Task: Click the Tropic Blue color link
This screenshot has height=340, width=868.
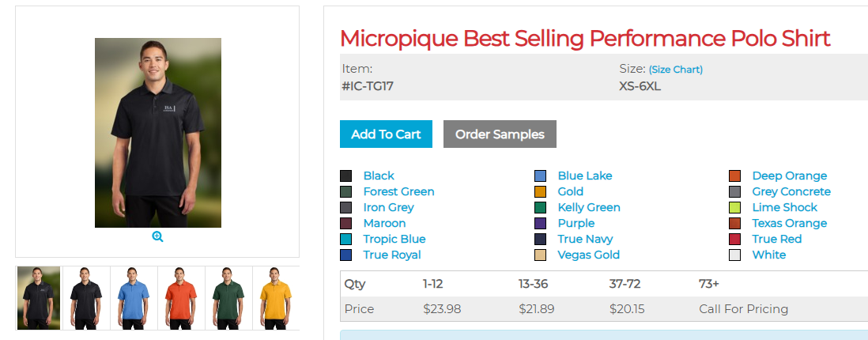Action: [x=394, y=239]
